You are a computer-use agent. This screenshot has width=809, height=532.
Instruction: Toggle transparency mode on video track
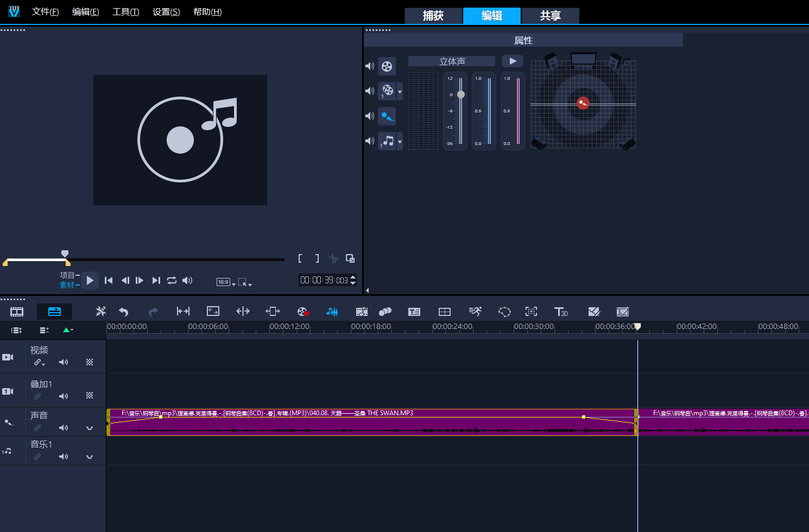[x=90, y=362]
